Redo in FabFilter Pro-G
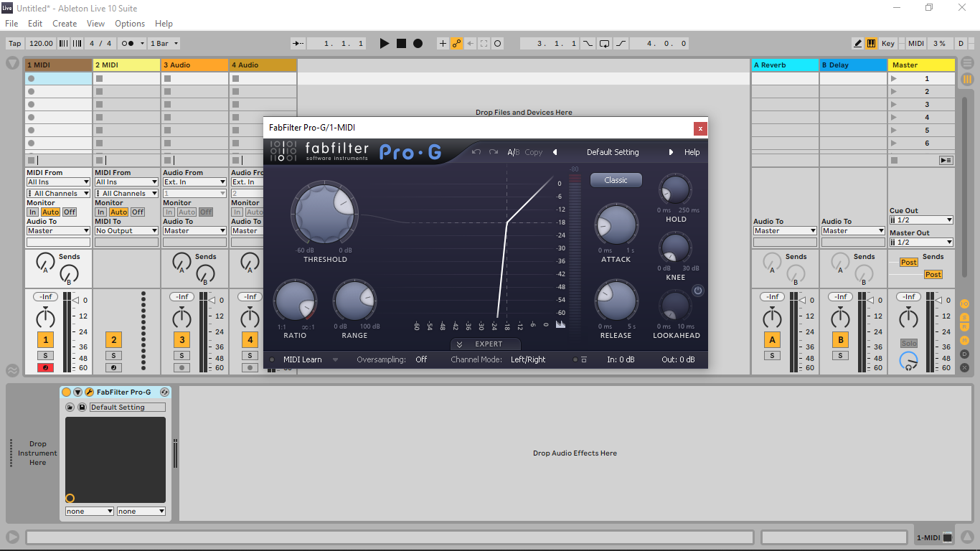980x551 pixels. (x=494, y=152)
